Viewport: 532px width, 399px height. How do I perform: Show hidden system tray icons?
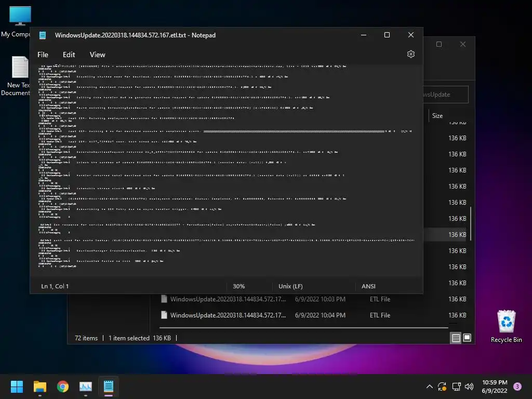pyautogui.click(x=429, y=387)
